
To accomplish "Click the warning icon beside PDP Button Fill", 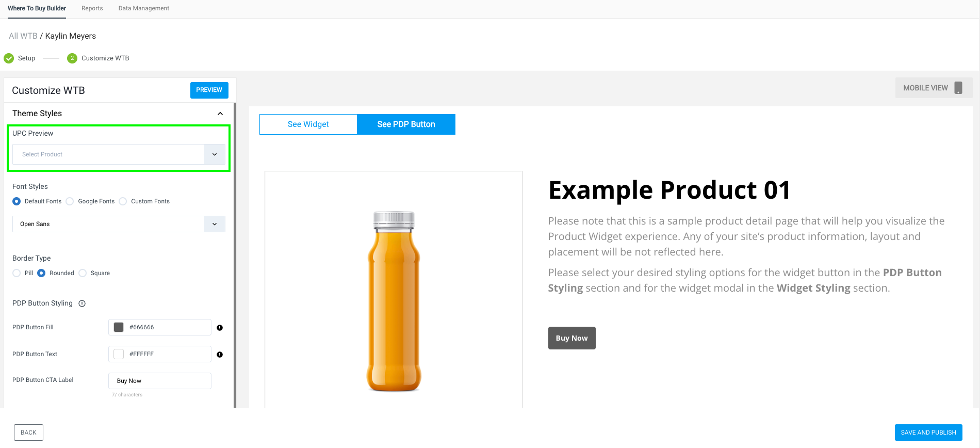I will 220,328.
